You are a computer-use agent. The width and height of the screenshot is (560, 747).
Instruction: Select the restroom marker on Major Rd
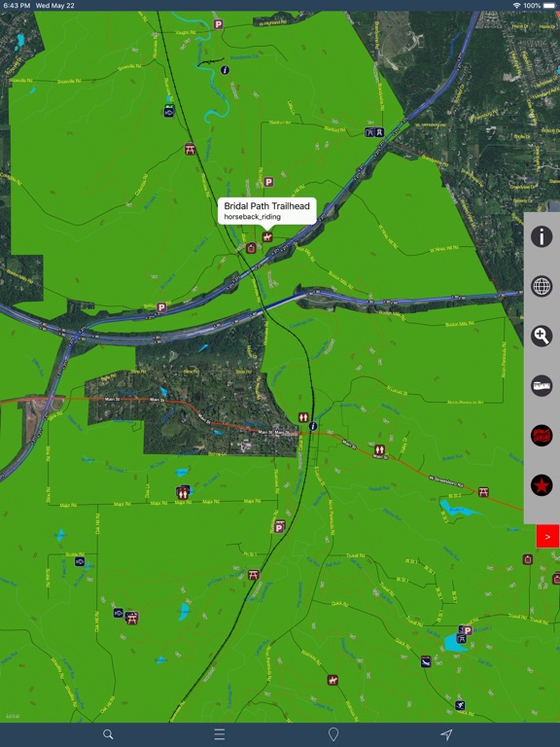pos(183,493)
